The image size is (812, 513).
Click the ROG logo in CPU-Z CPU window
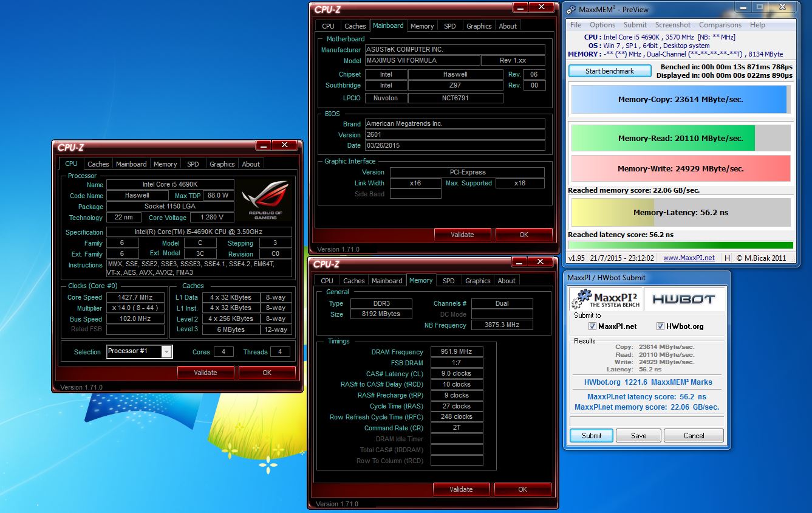click(265, 201)
